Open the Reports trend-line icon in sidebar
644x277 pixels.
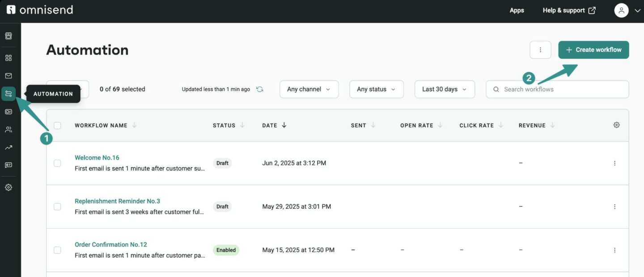tap(8, 147)
